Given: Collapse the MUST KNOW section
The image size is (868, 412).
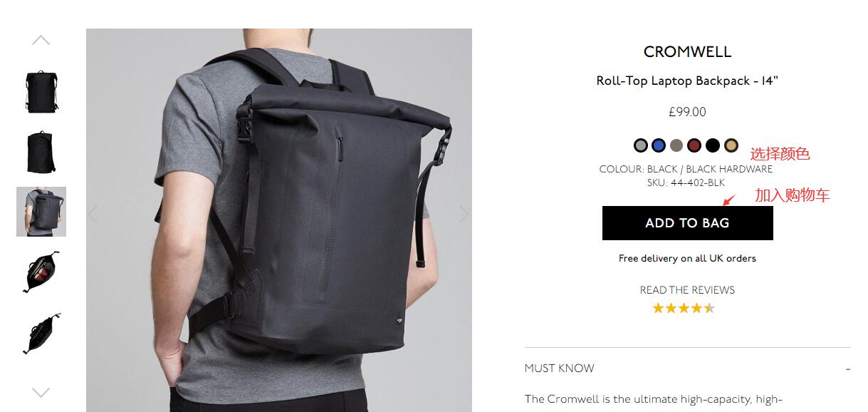Looking at the screenshot, I should (847, 369).
